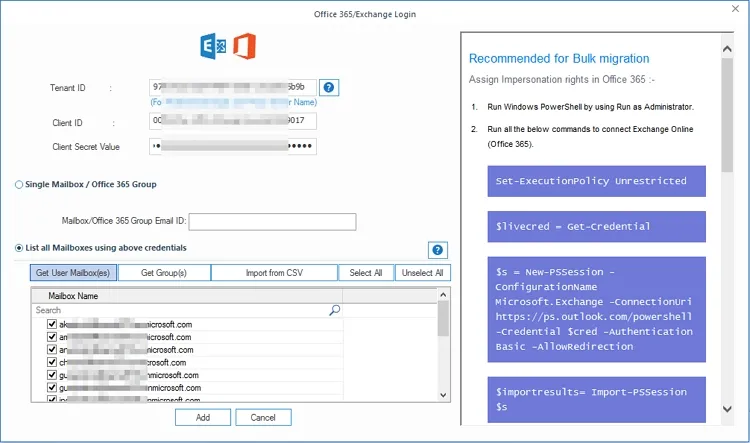Click the help panel scroll up arrow
The image size is (750, 443).
click(727, 49)
